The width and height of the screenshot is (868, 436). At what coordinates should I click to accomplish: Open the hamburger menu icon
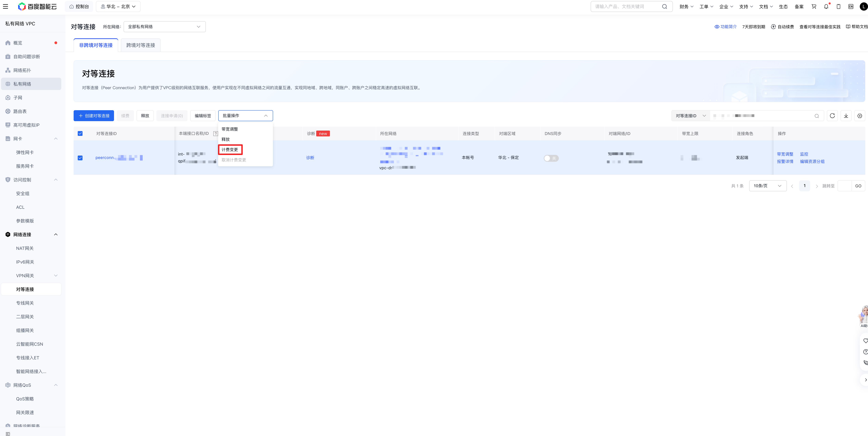point(5,6)
